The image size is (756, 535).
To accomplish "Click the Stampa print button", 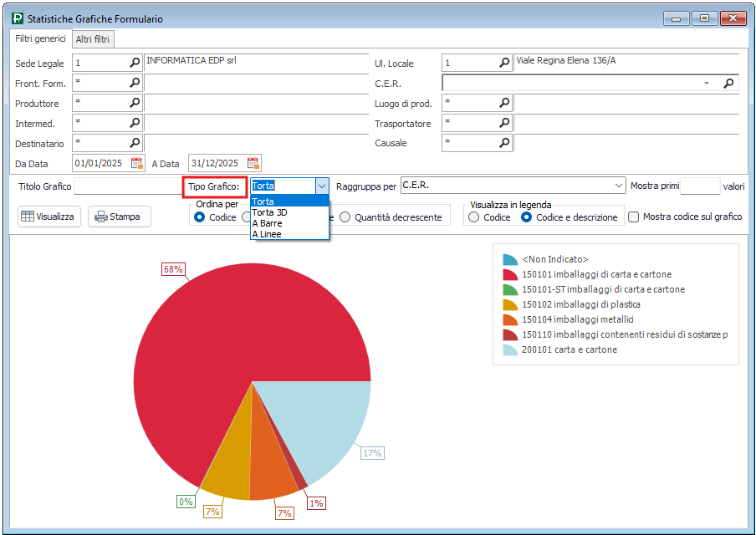I will pyautogui.click(x=118, y=217).
